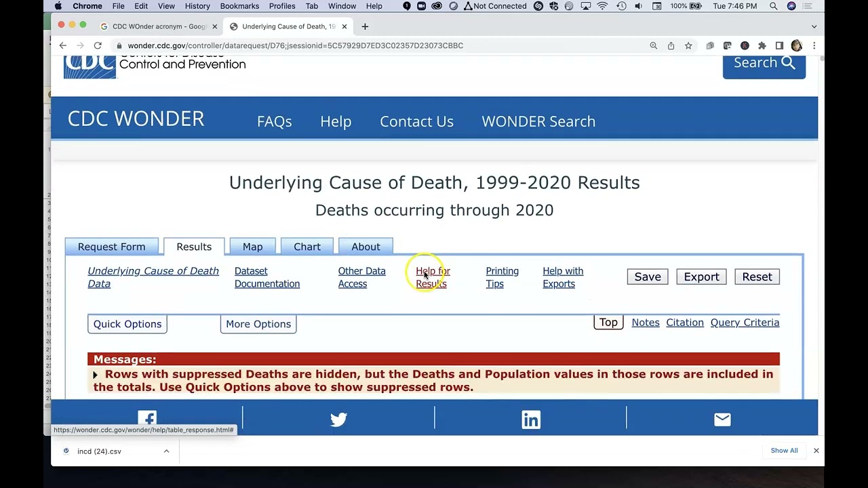This screenshot has height=488, width=868.
Task: Click the LinkedIn share icon
Action: coord(531,420)
